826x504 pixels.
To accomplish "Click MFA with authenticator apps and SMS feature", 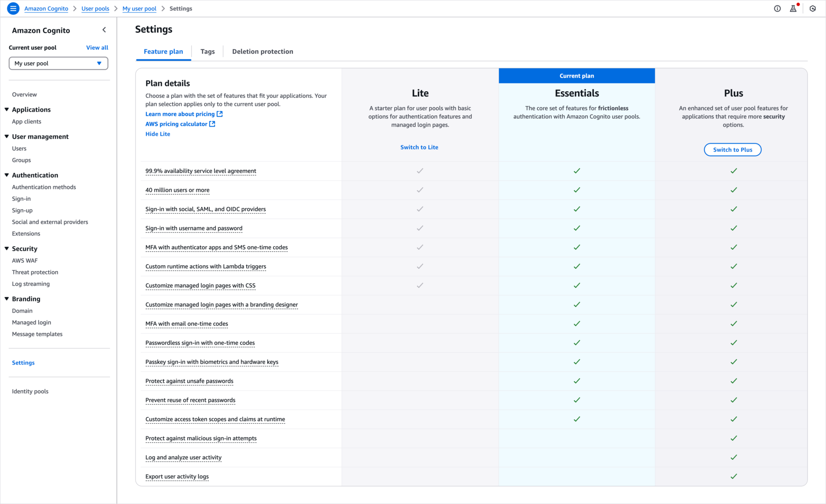I will click(x=217, y=248).
